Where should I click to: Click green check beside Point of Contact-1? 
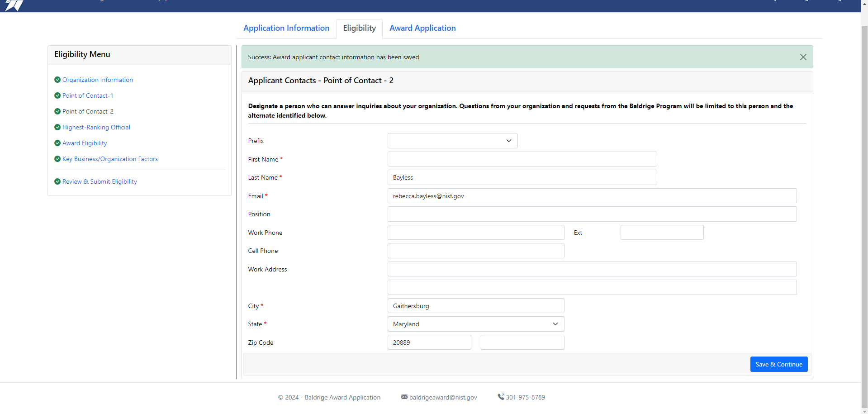click(x=57, y=95)
